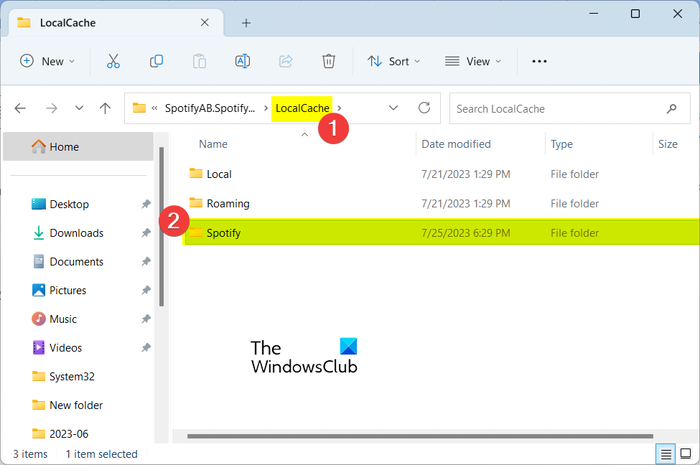Click the Share icon

286,61
